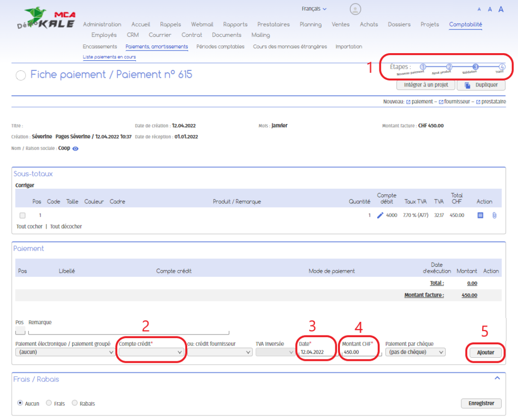
Task: Click step 3 Validation in the Étapes tracker
Action: click(x=476, y=67)
